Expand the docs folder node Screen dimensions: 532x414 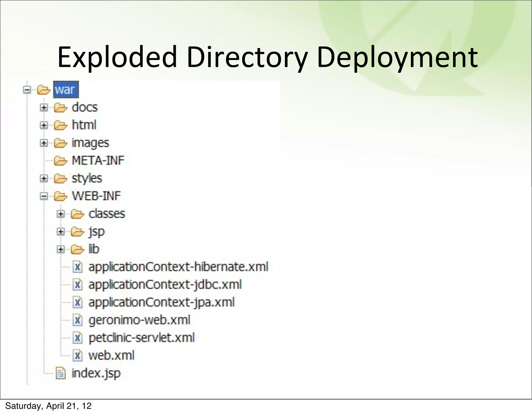point(44,108)
